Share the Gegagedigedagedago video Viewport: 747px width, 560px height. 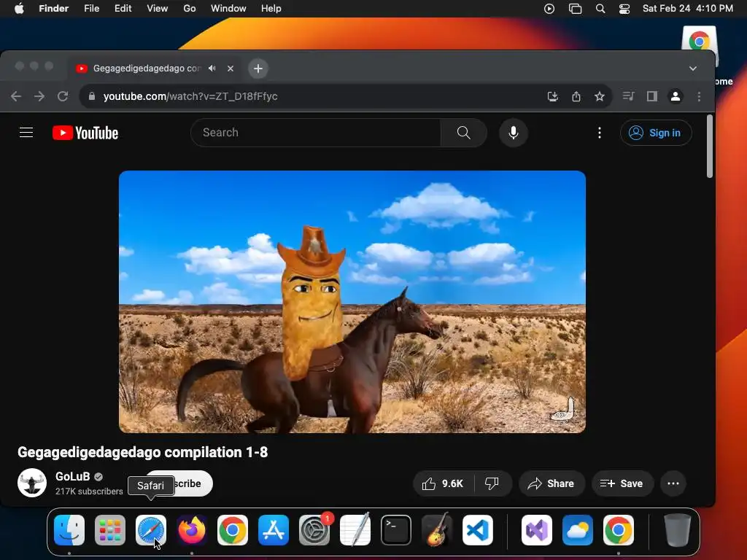551,483
